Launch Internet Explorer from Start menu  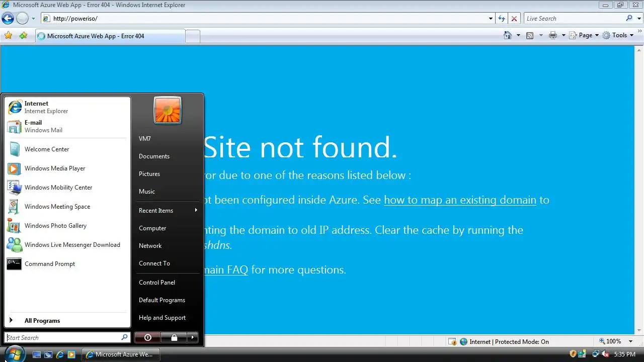(x=67, y=107)
